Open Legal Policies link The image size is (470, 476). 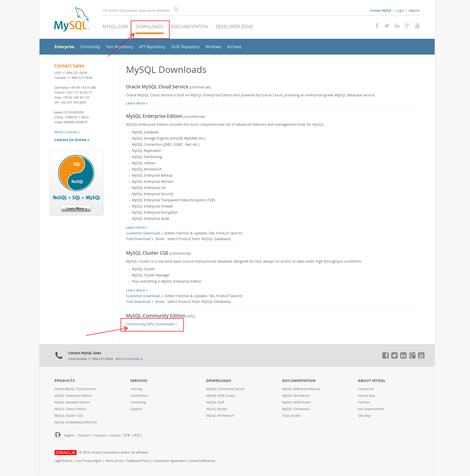coord(63,461)
